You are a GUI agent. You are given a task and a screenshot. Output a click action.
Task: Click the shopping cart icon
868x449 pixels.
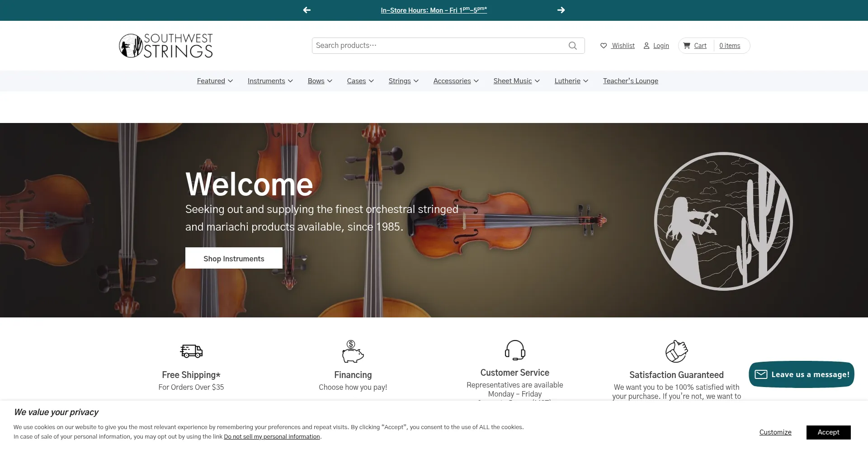pos(687,46)
